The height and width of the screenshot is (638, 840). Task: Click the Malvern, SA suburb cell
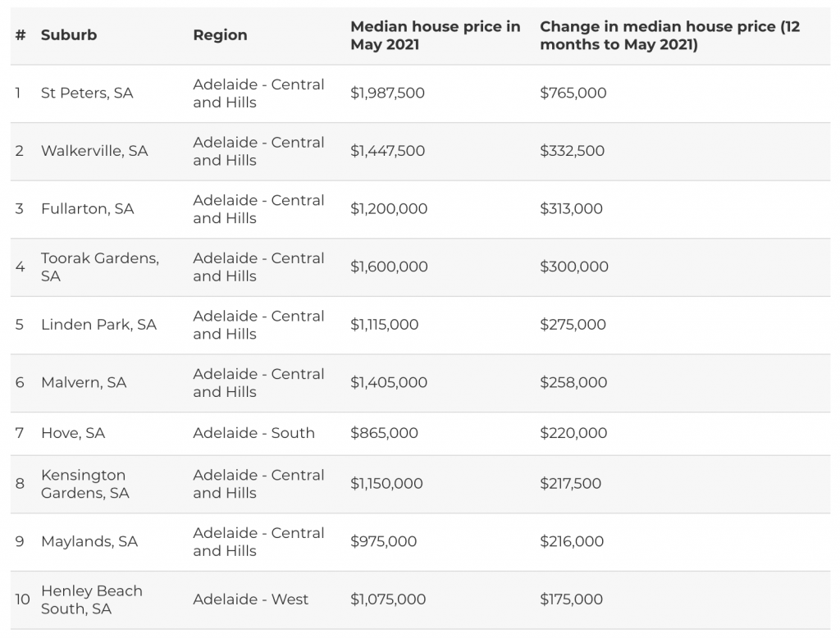[x=84, y=382]
